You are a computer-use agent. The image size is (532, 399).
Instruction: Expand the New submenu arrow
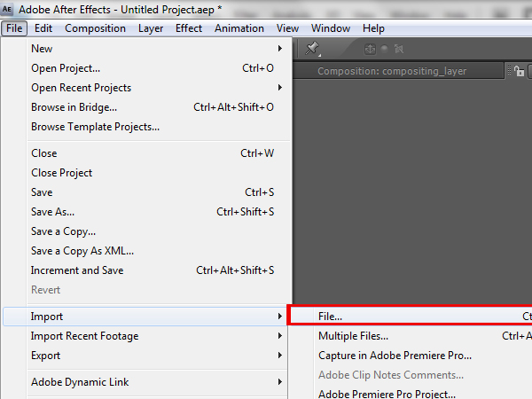coord(280,49)
